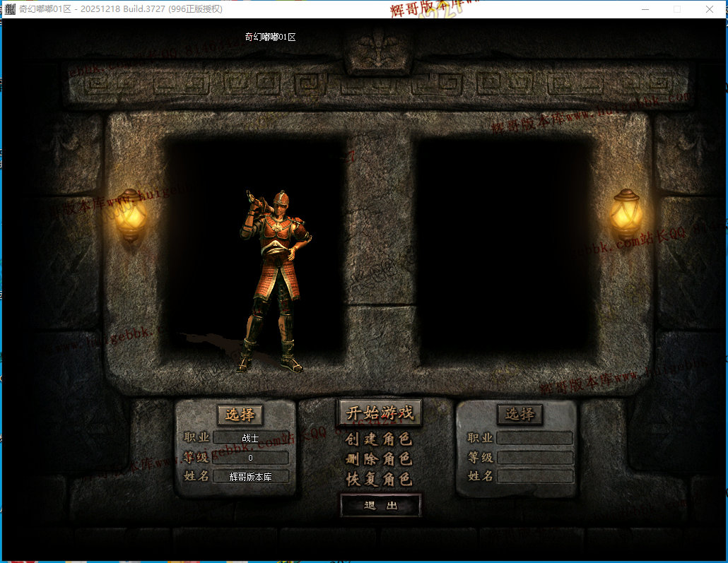
Task: Choose 恢复角色 to restore a character
Action: (x=379, y=479)
